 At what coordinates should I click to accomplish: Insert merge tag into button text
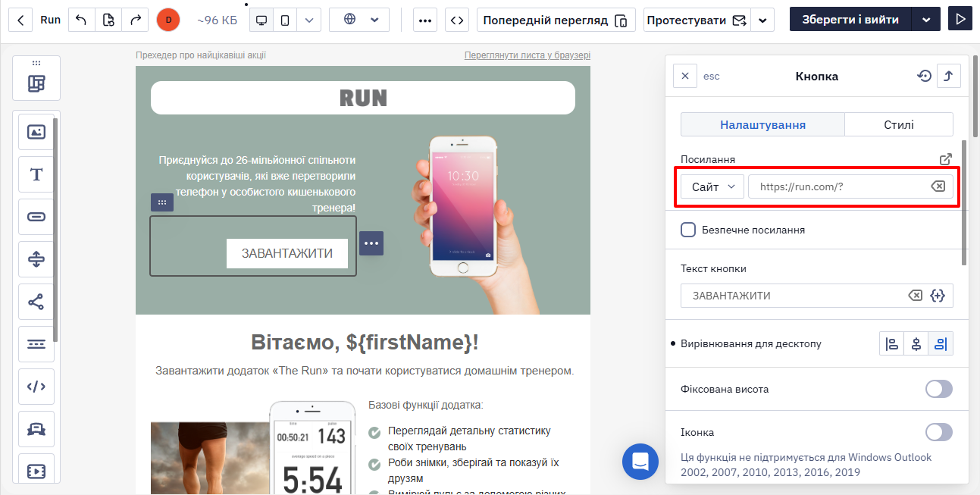tap(938, 296)
